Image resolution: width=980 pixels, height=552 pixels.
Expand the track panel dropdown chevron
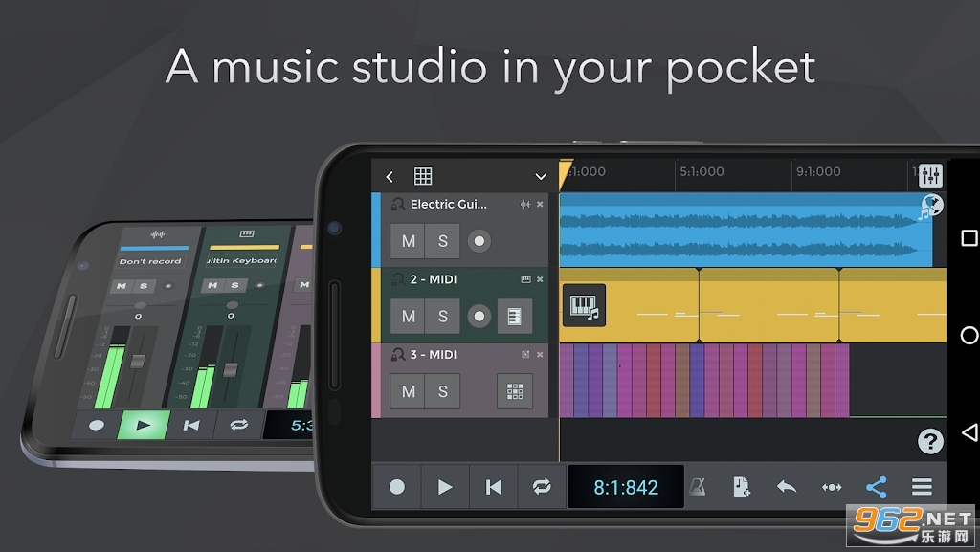click(541, 177)
